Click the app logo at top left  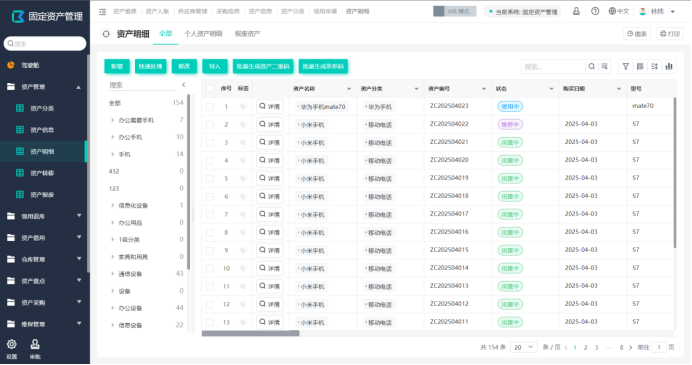pos(18,17)
